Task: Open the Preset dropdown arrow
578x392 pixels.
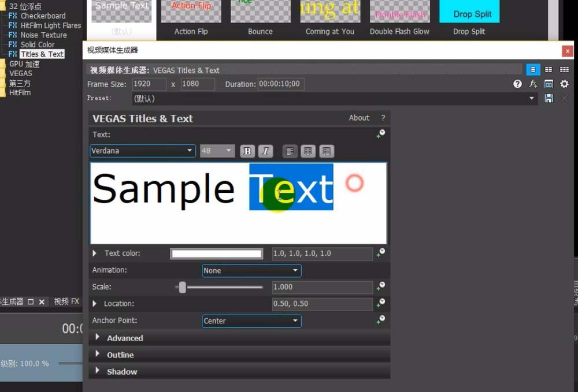Action: (x=531, y=98)
